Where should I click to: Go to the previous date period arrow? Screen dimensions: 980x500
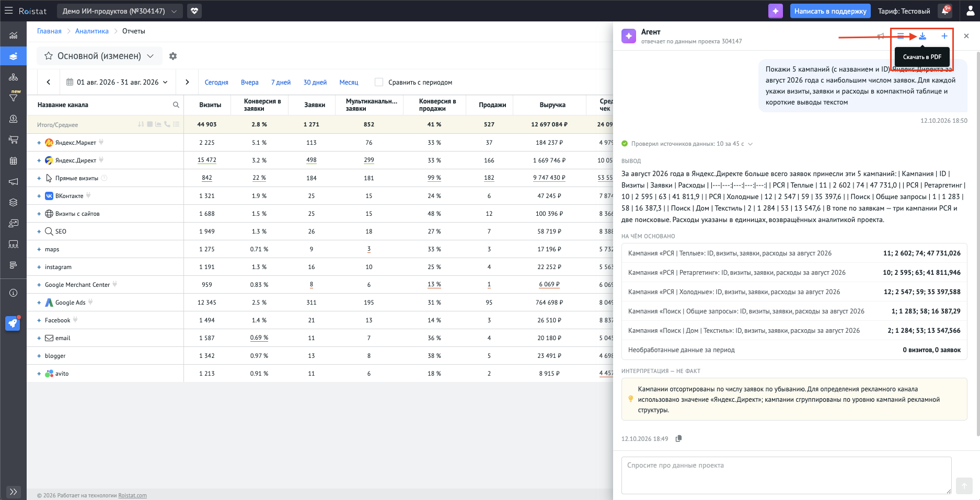coord(49,82)
